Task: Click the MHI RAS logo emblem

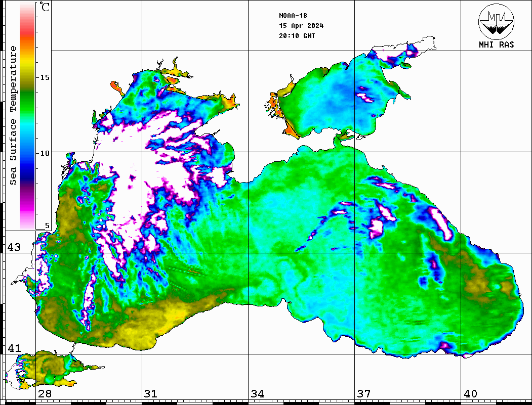Action: point(496,21)
